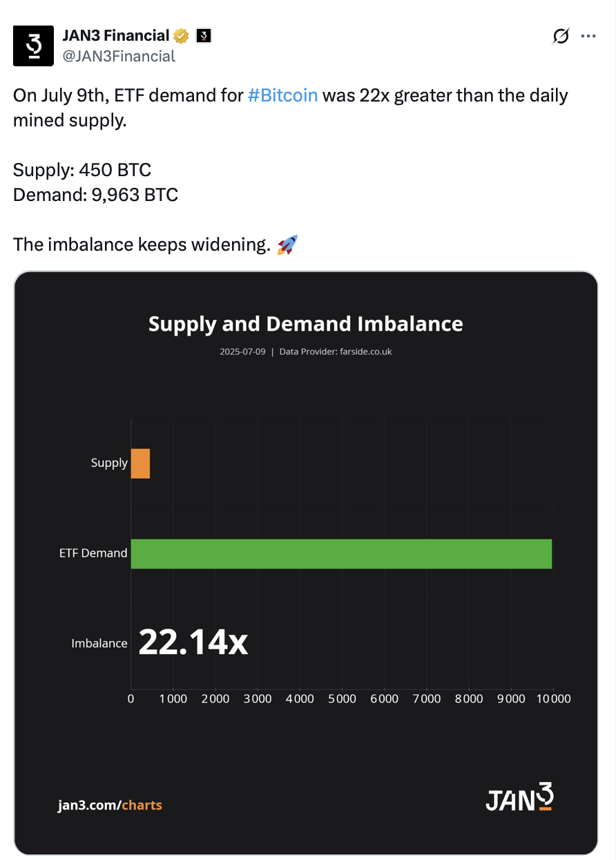Select the chart title Supply and Demand Imbalance
Image resolution: width=616 pixels, height=860 pixels.
305,323
